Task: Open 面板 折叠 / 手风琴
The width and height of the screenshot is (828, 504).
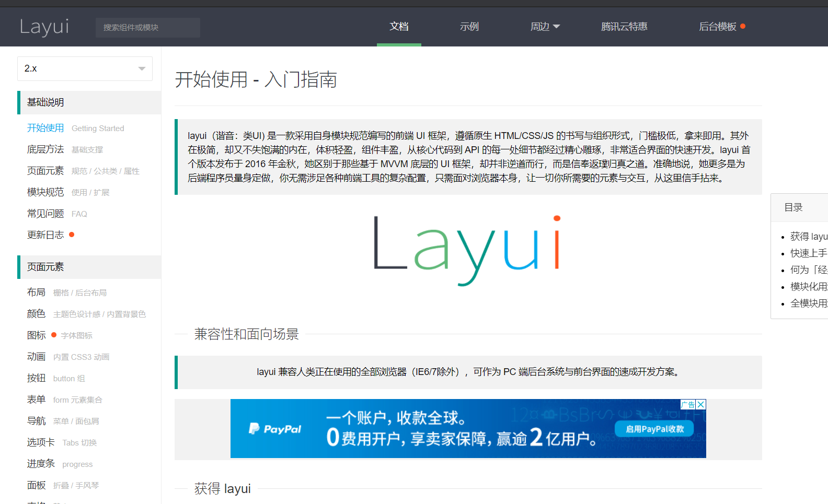Action: 63,485
